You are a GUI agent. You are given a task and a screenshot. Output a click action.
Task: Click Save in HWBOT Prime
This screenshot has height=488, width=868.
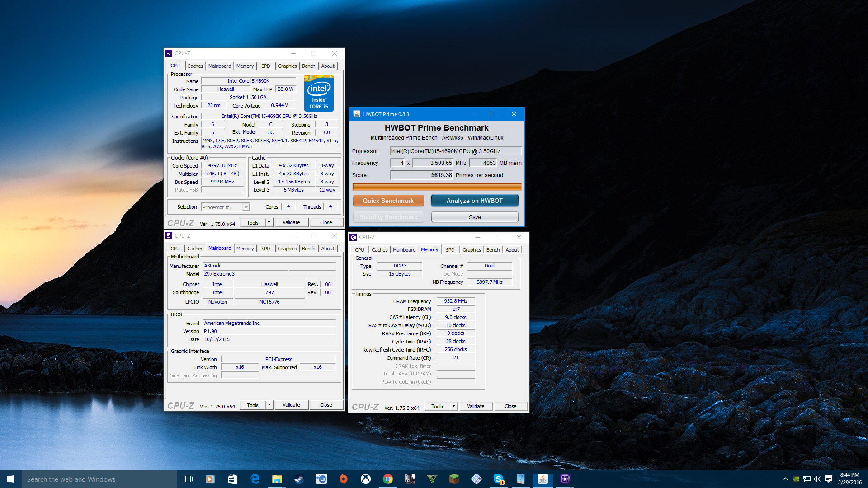[474, 217]
